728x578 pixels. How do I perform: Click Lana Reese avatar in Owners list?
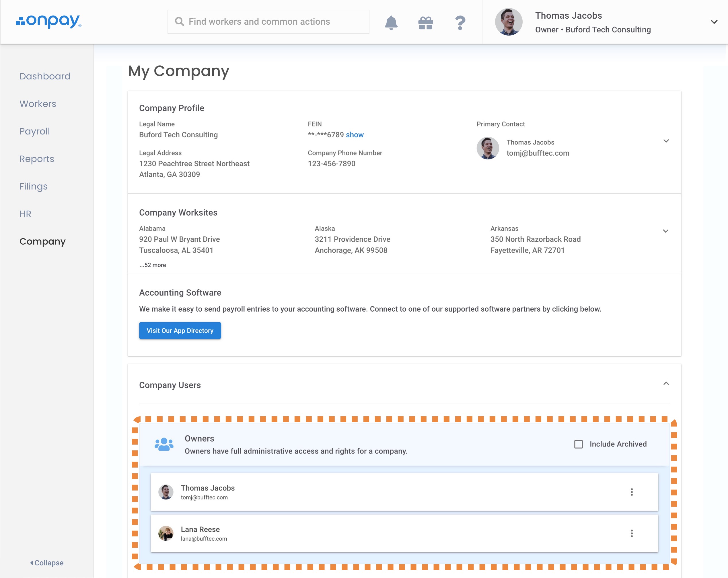tap(166, 533)
